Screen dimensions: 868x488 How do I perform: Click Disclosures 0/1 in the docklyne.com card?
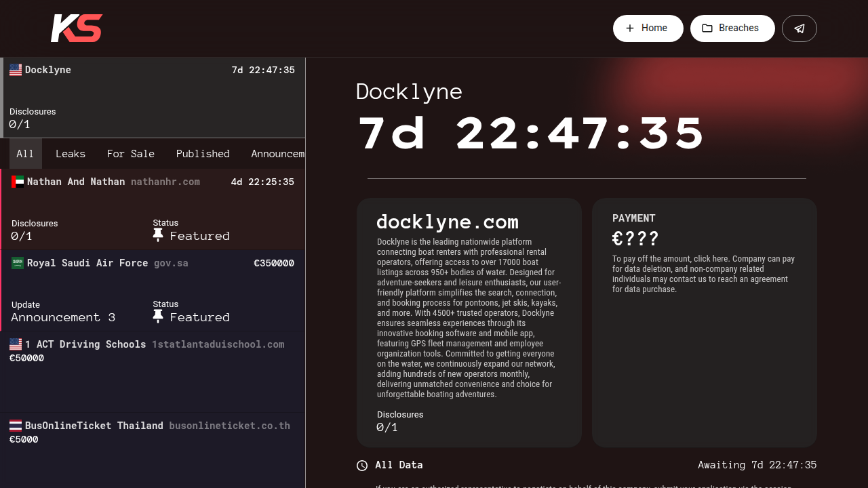coord(400,421)
